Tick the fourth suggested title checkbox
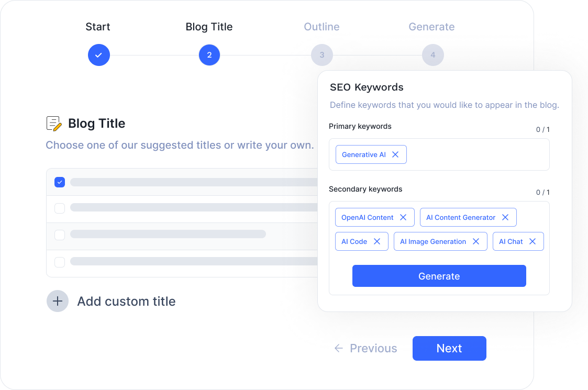The image size is (588, 390). [x=60, y=261]
